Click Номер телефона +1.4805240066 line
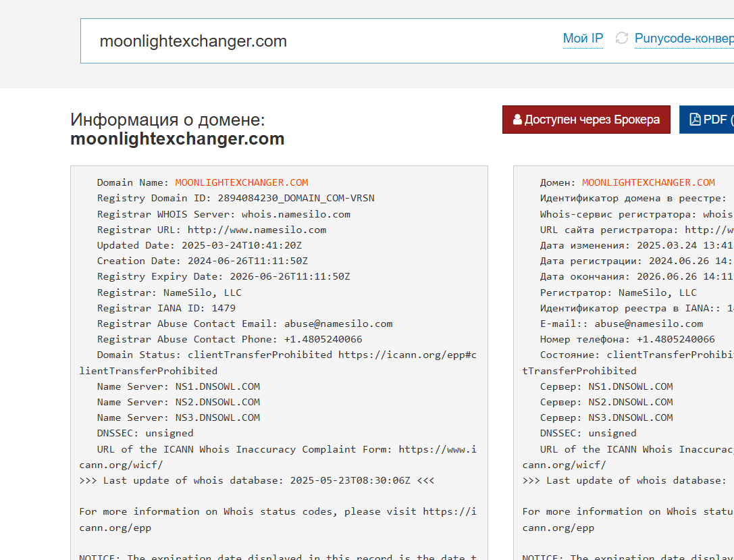734x560 pixels. 627,339
